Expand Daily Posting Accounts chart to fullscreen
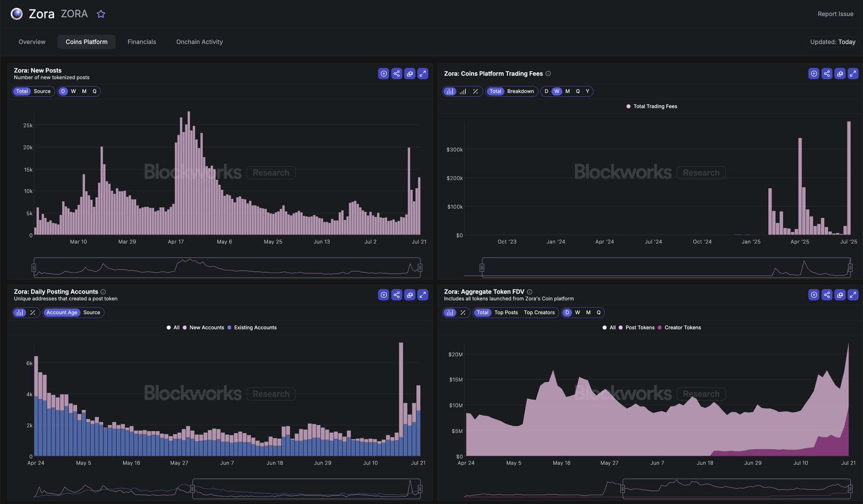The image size is (863, 504). click(x=423, y=295)
